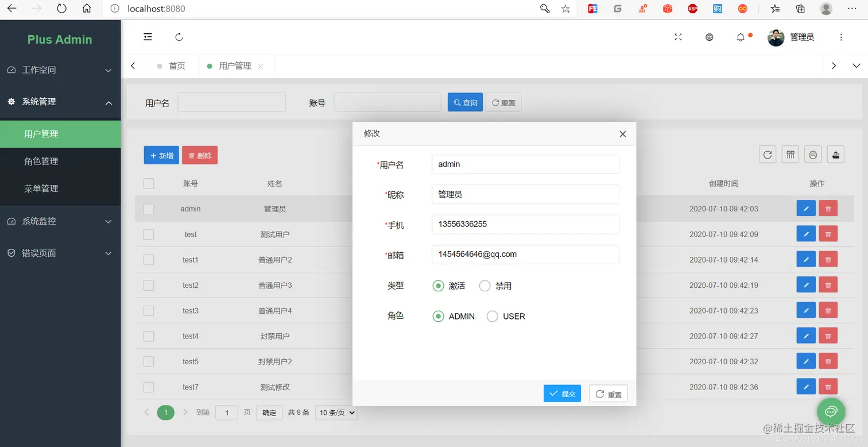Viewport: 868px width, 447px height.
Task: Open the language globe icon
Action: pyautogui.click(x=709, y=37)
